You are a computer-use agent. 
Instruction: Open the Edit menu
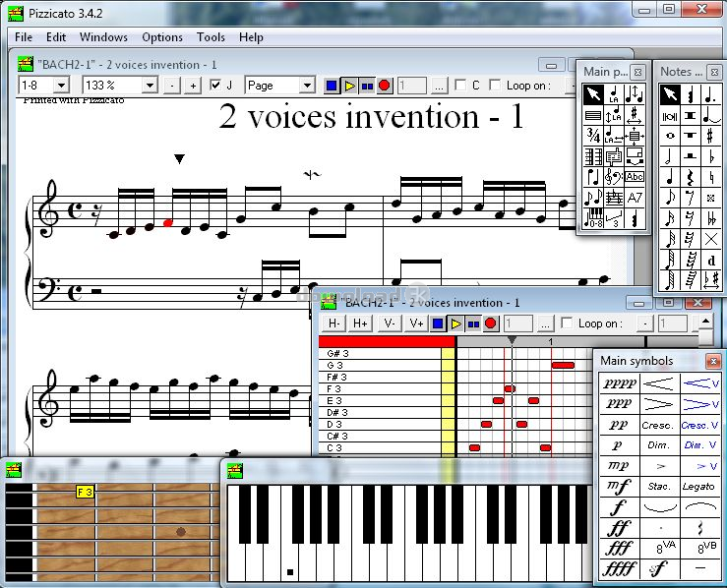[56, 37]
